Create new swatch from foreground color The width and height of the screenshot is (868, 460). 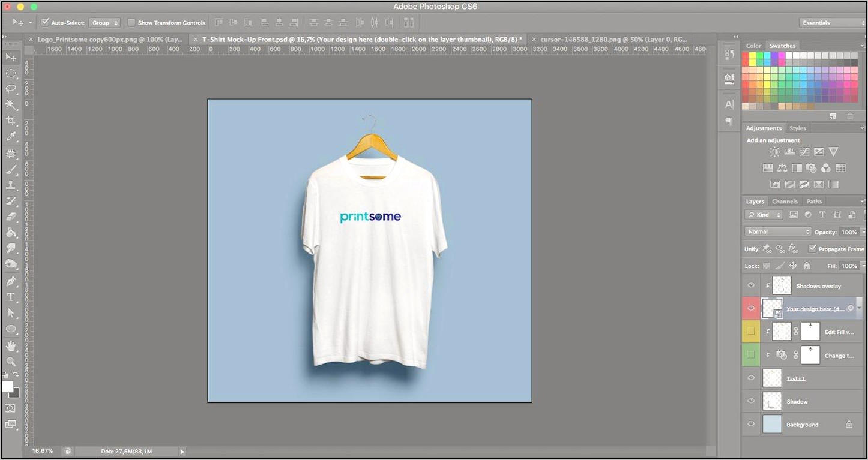833,116
